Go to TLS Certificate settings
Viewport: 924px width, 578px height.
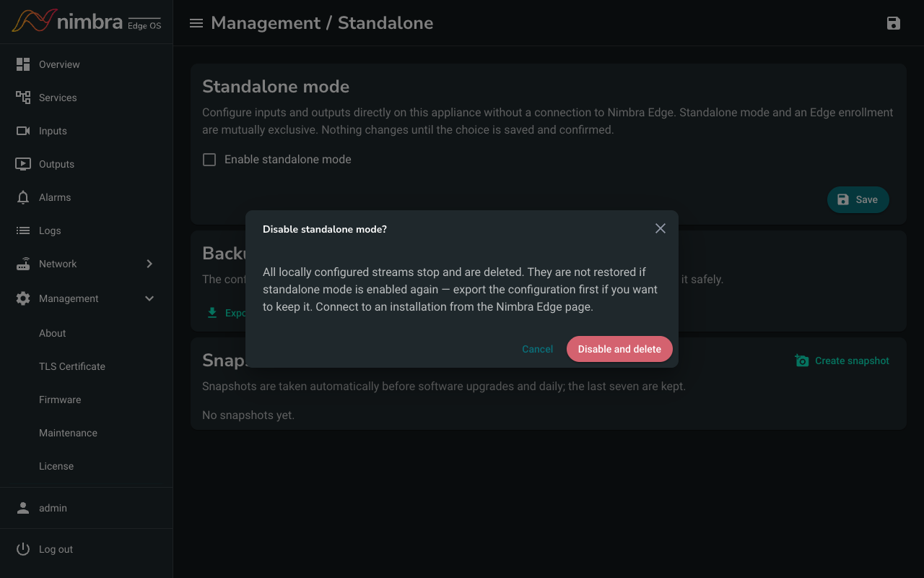72,366
